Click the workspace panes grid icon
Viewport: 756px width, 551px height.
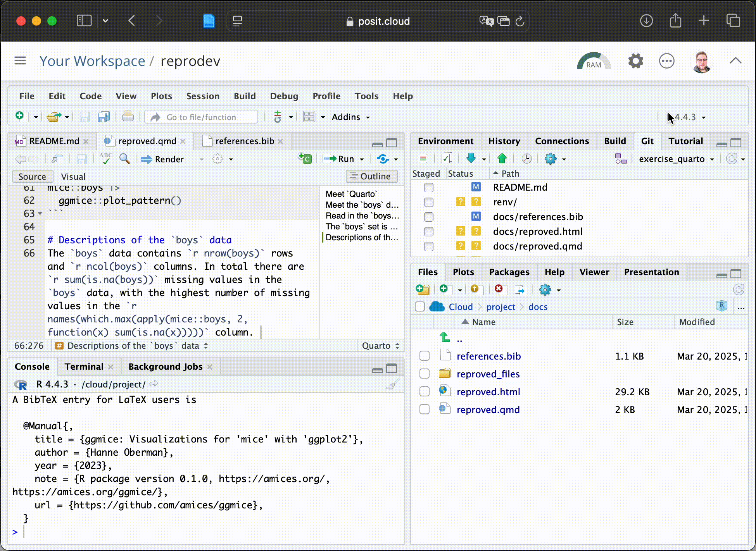pyautogui.click(x=309, y=117)
